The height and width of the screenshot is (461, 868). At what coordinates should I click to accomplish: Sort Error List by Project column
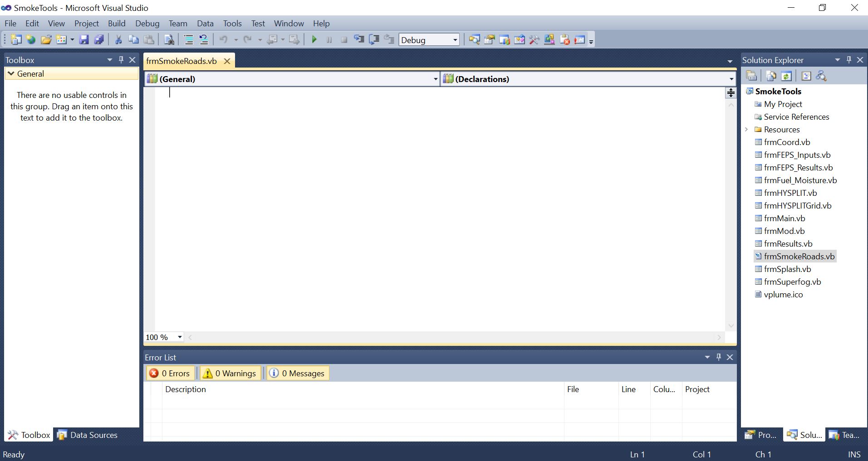coord(709,389)
